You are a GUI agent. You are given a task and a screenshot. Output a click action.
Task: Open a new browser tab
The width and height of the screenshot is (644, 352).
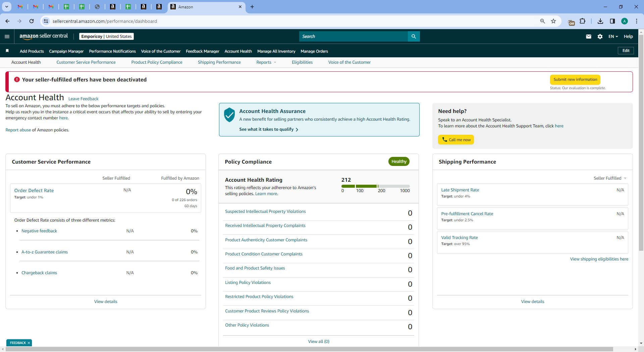(x=252, y=7)
